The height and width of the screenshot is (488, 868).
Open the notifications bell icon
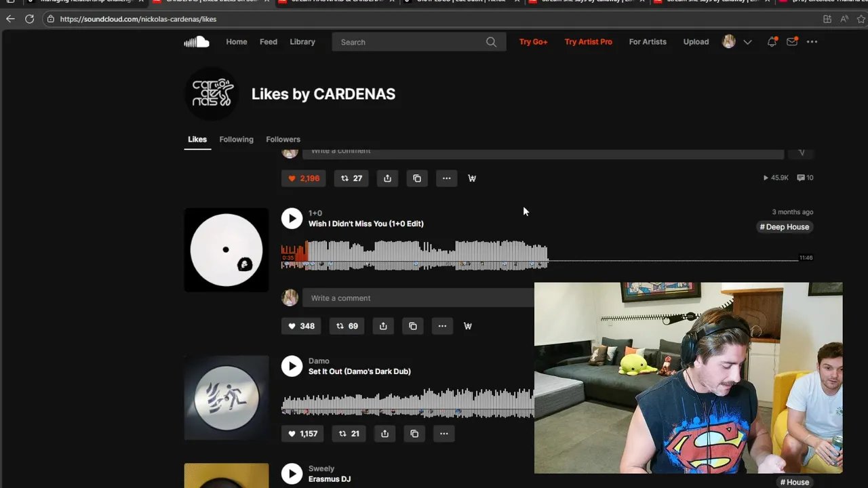772,42
